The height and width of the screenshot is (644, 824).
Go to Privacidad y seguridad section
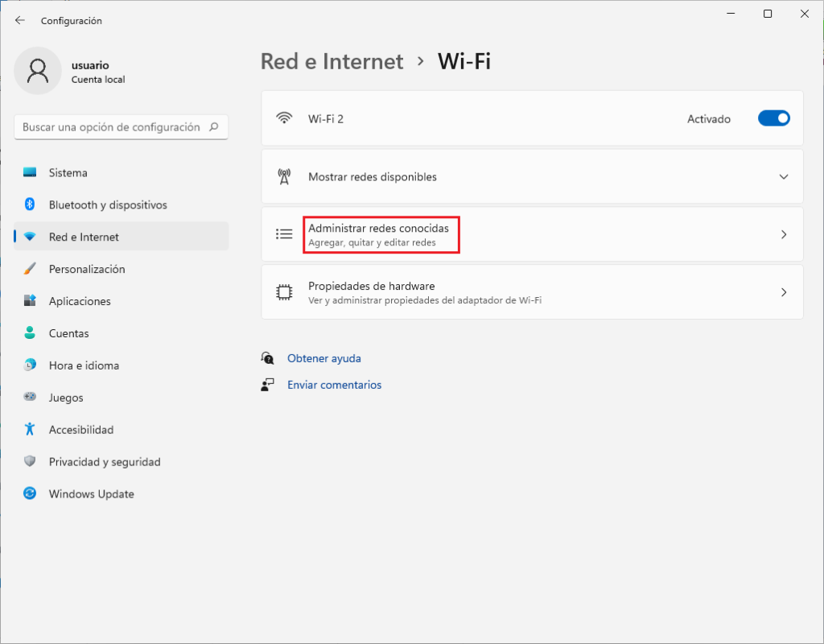(105, 462)
